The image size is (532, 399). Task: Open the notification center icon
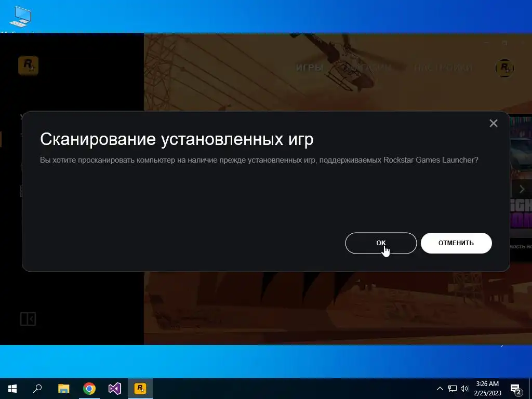[516, 389]
